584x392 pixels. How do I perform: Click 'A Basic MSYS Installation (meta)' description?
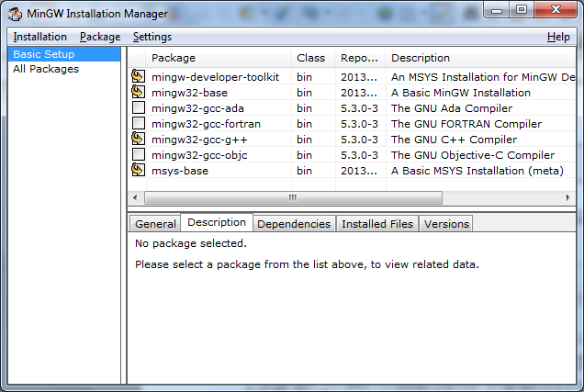[x=477, y=171]
